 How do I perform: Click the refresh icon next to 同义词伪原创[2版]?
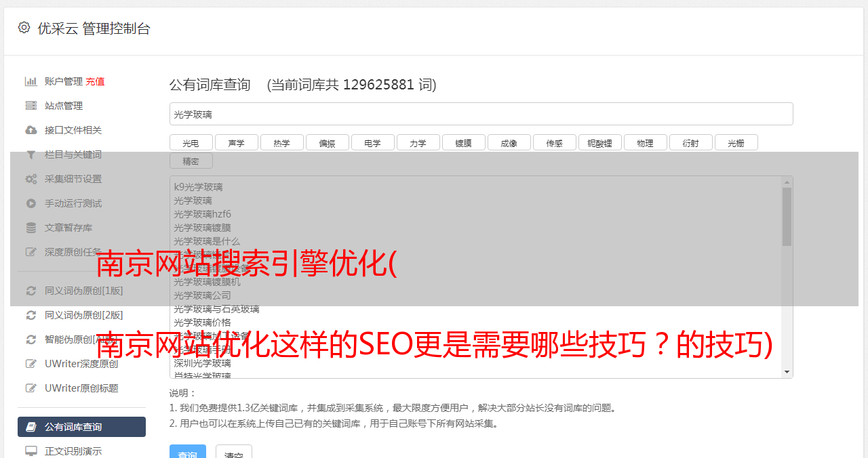pyautogui.click(x=31, y=315)
